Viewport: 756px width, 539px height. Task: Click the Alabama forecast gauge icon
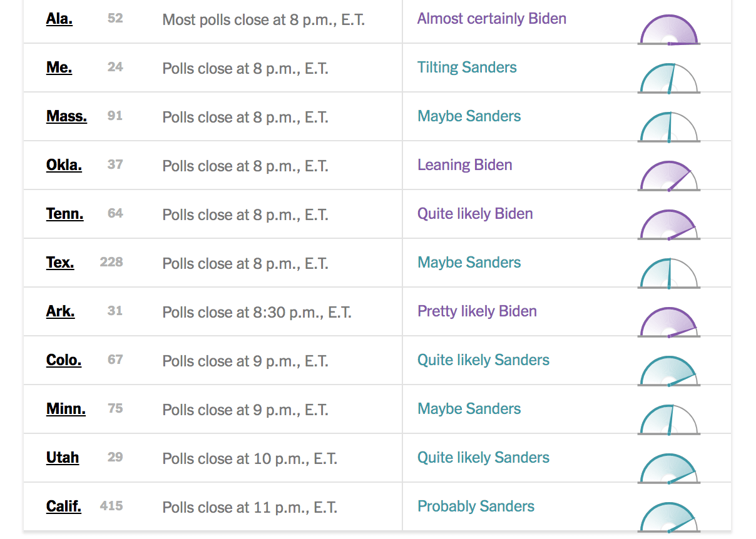click(x=668, y=31)
